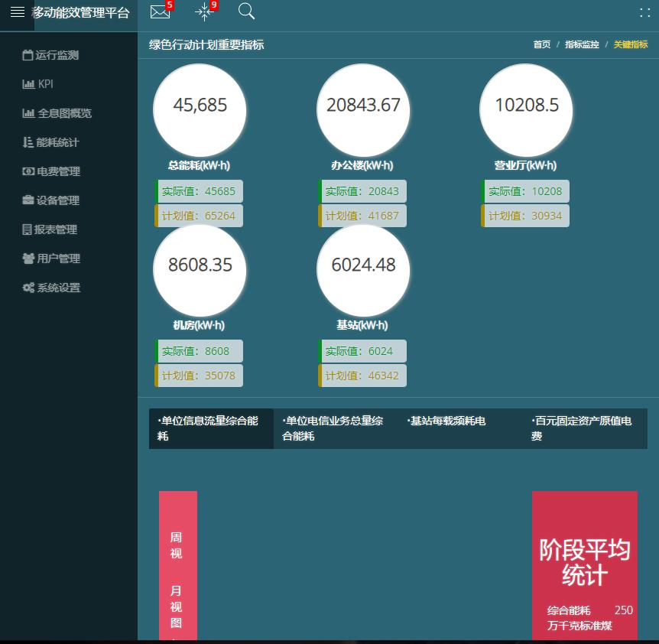Click the 办公楼(kW·h) caption

tap(362, 165)
